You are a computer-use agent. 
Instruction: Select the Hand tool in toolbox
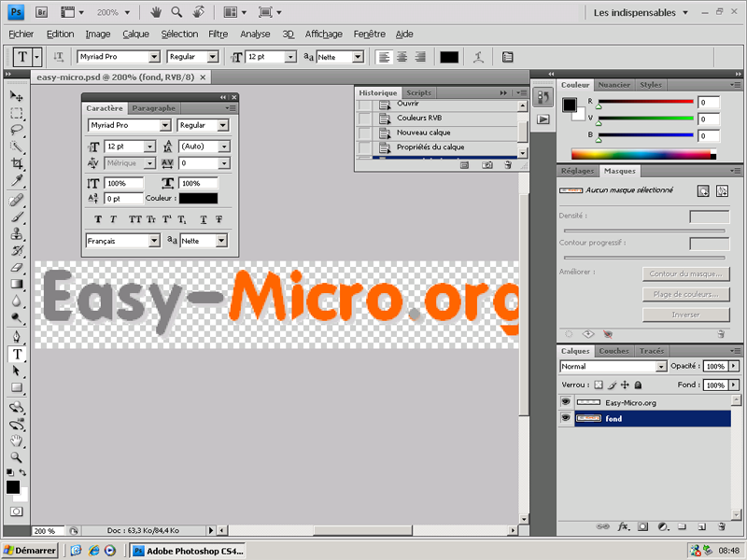click(x=17, y=441)
